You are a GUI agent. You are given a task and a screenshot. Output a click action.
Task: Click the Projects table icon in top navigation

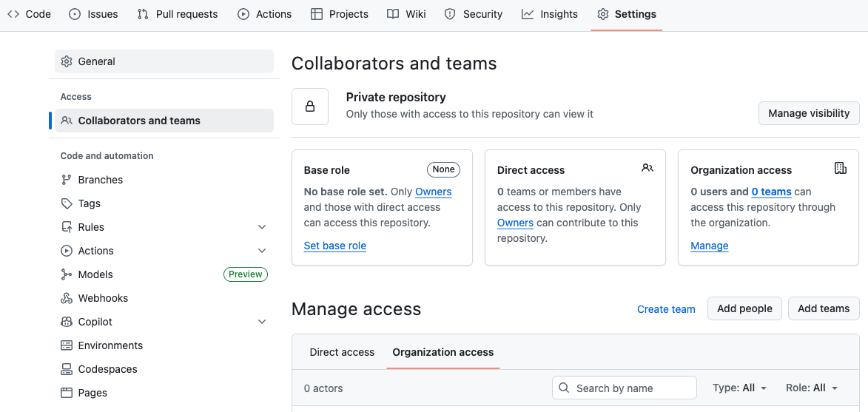pos(317,14)
